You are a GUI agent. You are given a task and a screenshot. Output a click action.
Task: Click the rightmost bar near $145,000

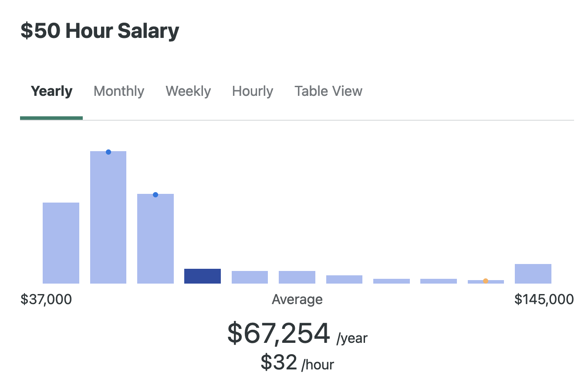(533, 273)
